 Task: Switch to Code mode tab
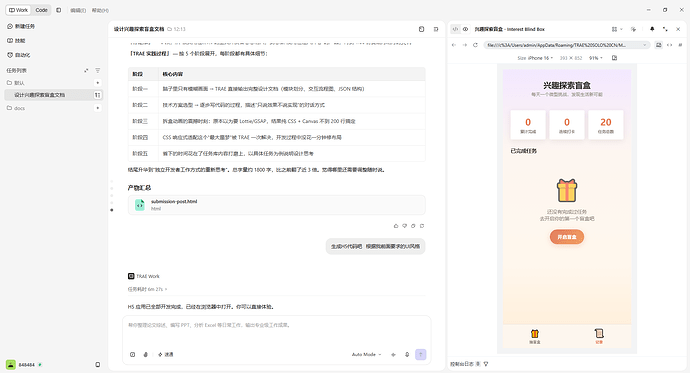click(x=41, y=10)
